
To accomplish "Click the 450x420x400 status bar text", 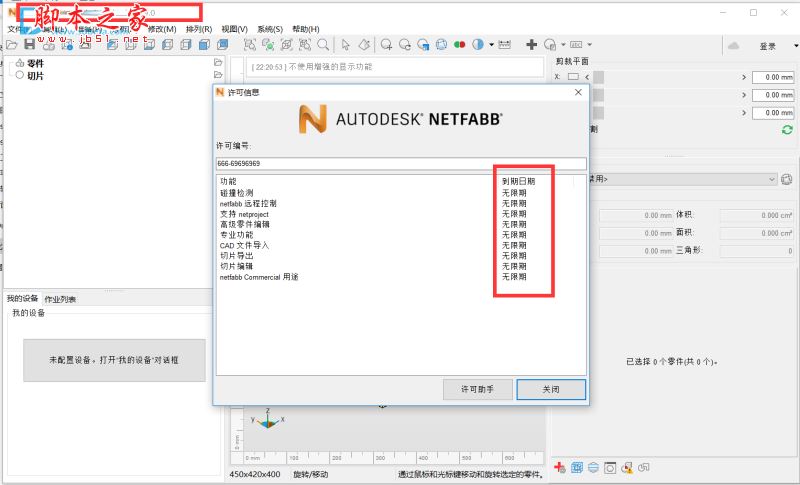I will (x=255, y=474).
